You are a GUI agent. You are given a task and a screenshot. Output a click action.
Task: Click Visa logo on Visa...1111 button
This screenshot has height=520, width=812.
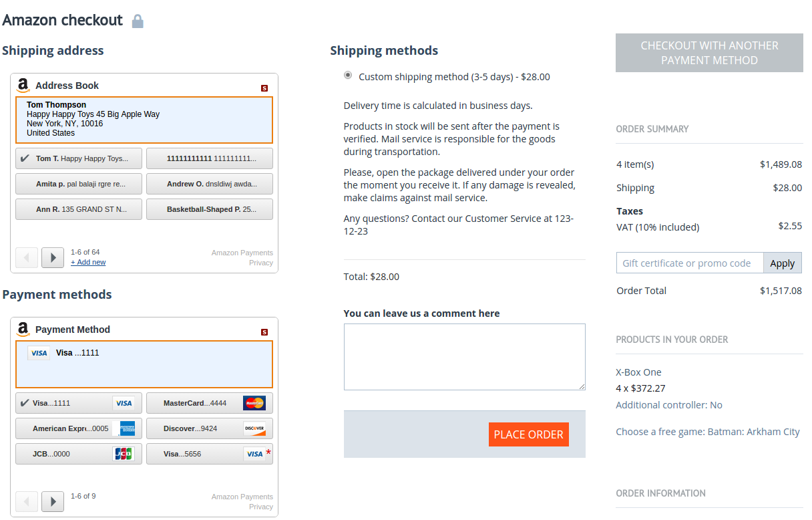pos(123,403)
